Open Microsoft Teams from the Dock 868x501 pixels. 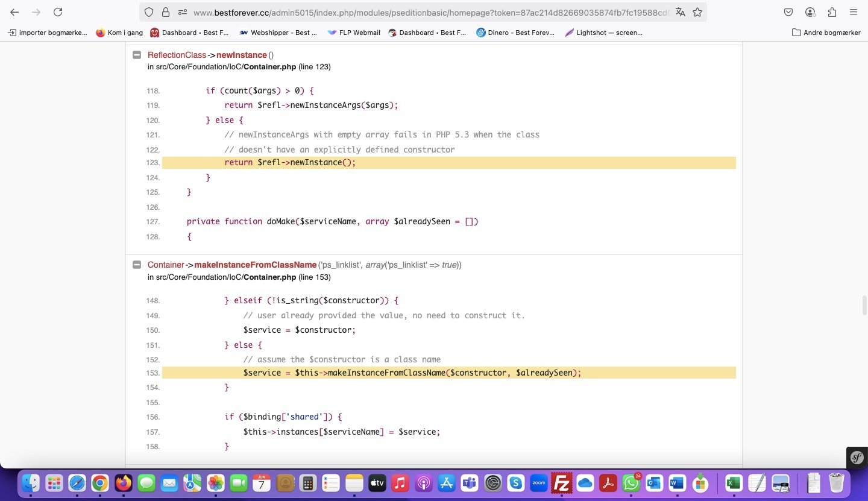pos(470,483)
